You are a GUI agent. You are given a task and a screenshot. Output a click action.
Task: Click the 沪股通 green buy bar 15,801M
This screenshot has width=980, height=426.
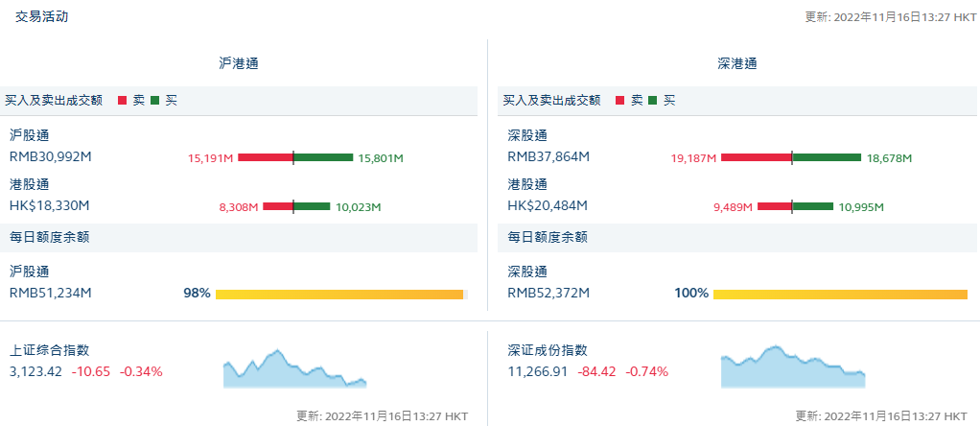[324, 157]
